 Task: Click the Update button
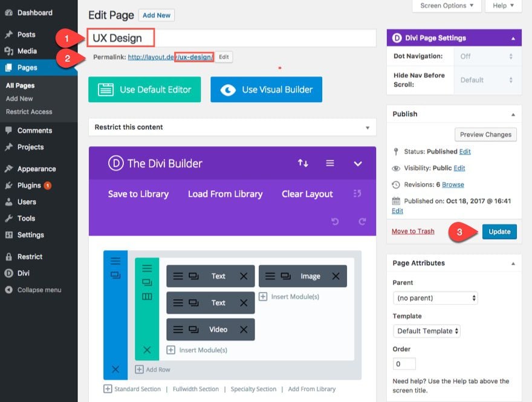[x=499, y=232]
